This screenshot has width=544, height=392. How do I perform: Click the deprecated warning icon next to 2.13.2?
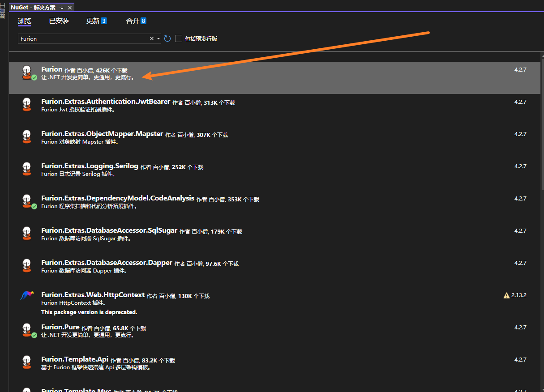pyautogui.click(x=506, y=295)
